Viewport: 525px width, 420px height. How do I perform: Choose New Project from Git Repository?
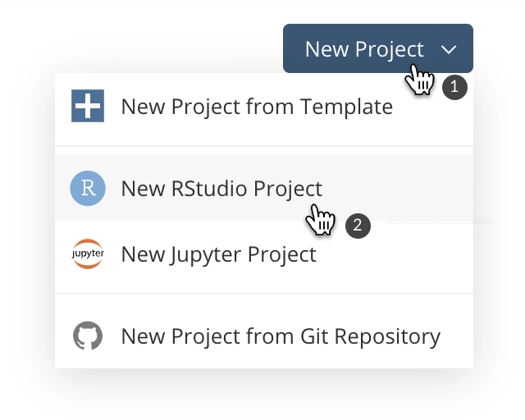(x=264, y=335)
